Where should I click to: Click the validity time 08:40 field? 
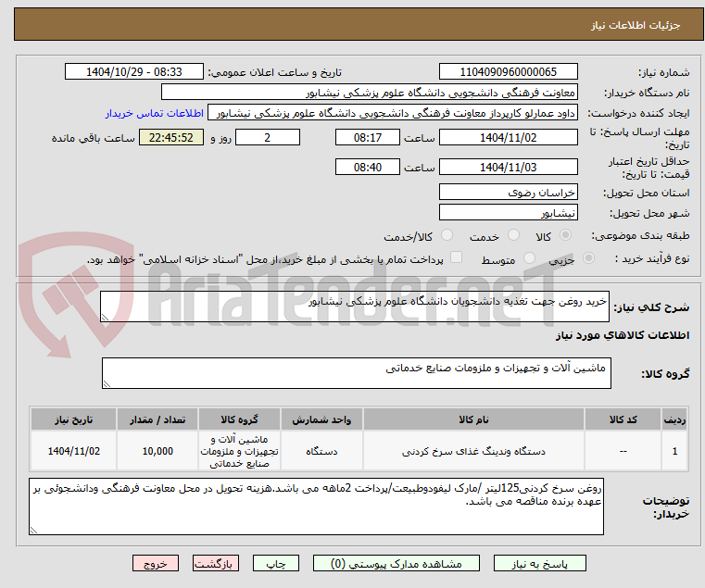(x=368, y=168)
